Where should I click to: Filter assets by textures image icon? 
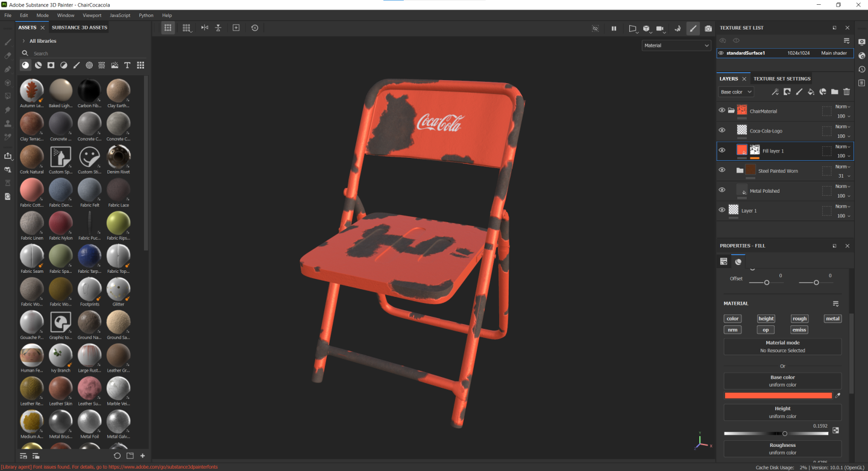pos(115,65)
